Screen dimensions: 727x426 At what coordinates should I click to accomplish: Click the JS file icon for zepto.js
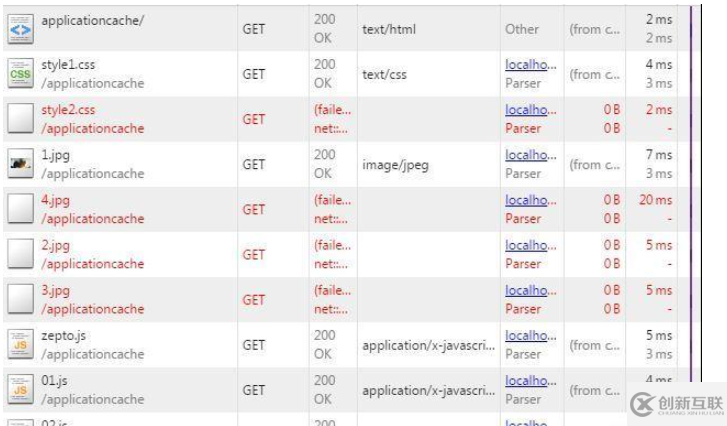point(20,344)
